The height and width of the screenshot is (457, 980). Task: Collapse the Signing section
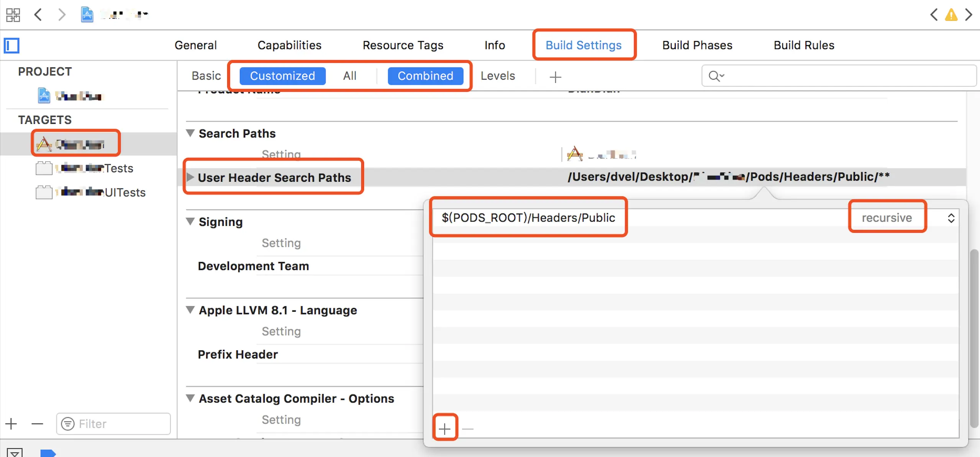tap(190, 222)
